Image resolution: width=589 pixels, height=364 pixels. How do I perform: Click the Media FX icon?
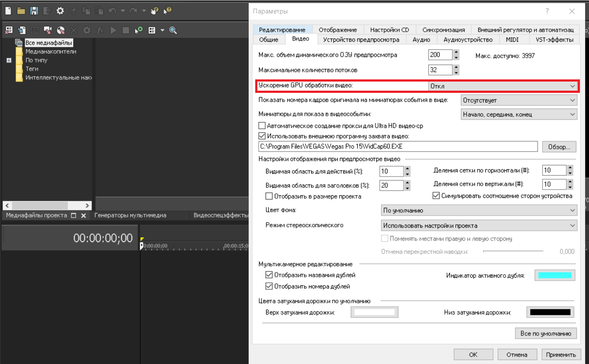pyautogui.click(x=100, y=30)
